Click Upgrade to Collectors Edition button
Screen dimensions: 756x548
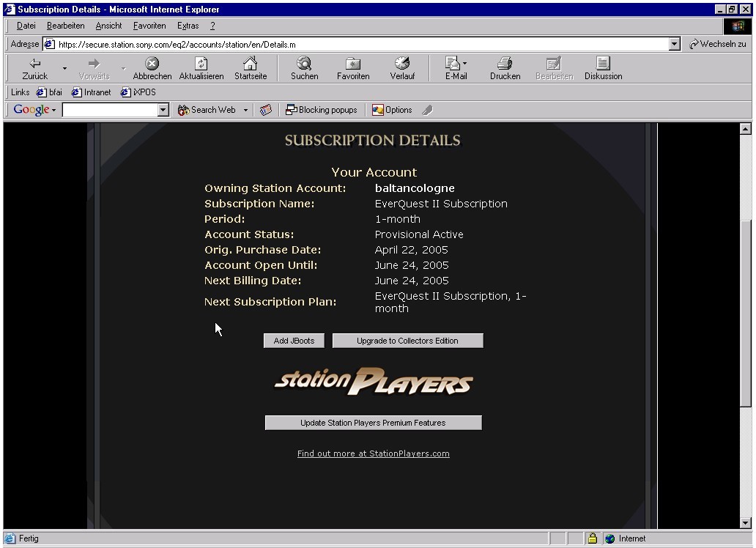407,341
